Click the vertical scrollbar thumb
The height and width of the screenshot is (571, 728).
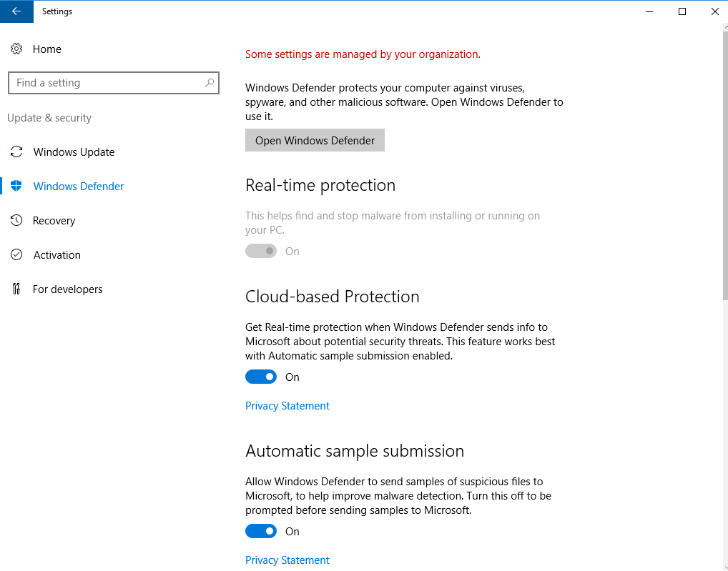(x=726, y=166)
